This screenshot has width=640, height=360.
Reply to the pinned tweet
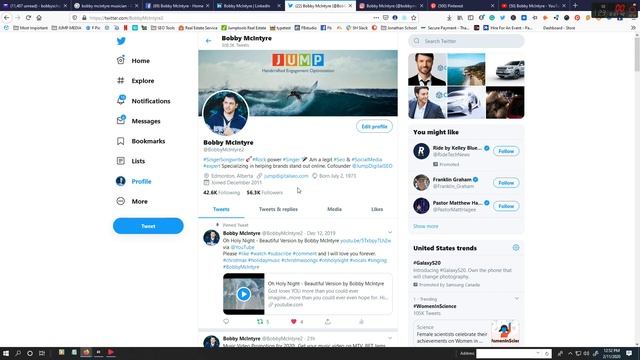(x=226, y=322)
